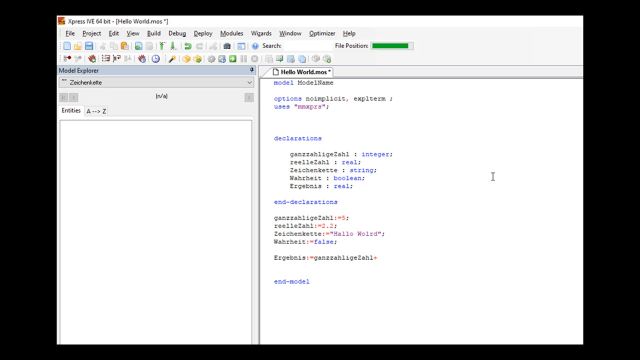This screenshot has width=640, height=360.
Task: Click the Stop execution icon
Action: coord(254,59)
